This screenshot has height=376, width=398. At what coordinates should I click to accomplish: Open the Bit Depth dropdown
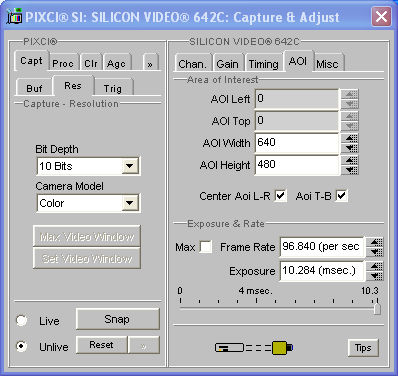pos(130,166)
